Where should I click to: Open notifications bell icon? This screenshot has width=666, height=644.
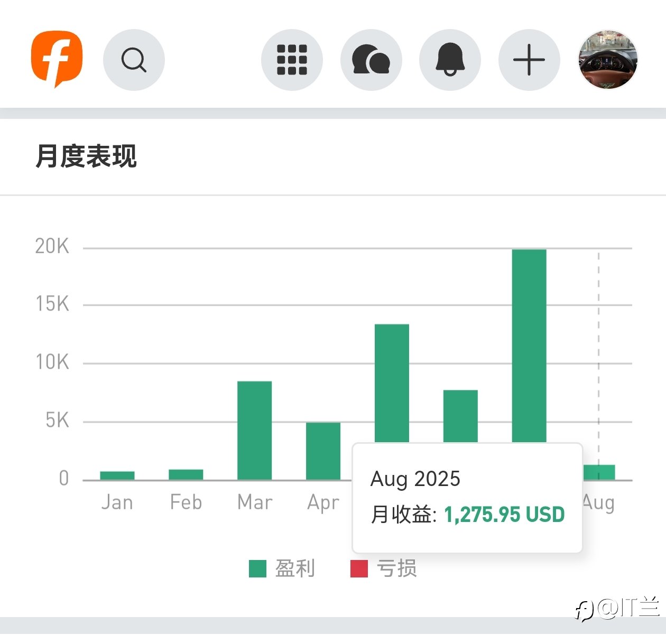click(x=450, y=60)
